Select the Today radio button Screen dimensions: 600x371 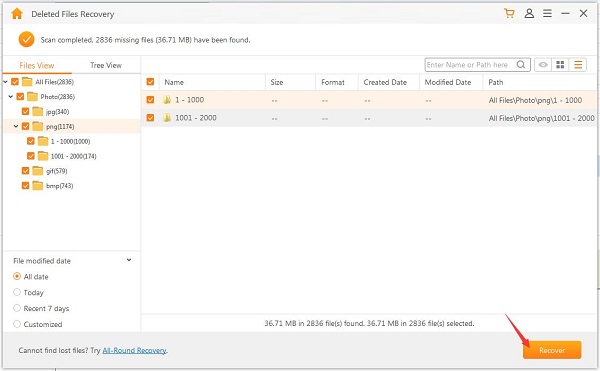(x=17, y=292)
